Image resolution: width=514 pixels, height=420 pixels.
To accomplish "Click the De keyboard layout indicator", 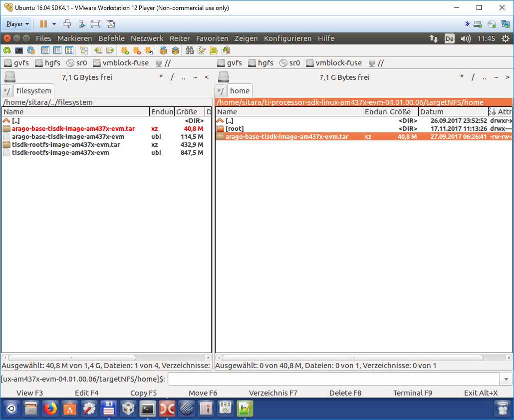I will tap(450, 39).
